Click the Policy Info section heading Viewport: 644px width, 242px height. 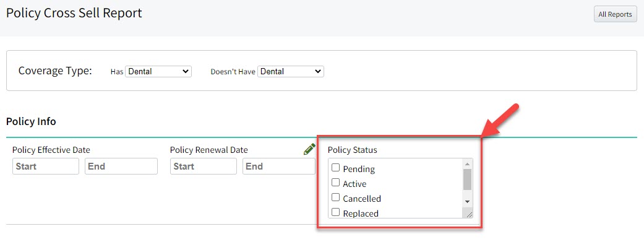point(31,121)
